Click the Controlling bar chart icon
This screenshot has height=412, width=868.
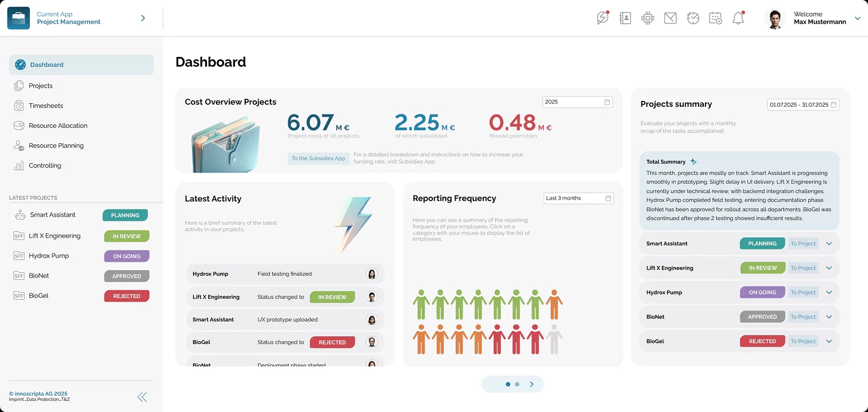coord(19,166)
